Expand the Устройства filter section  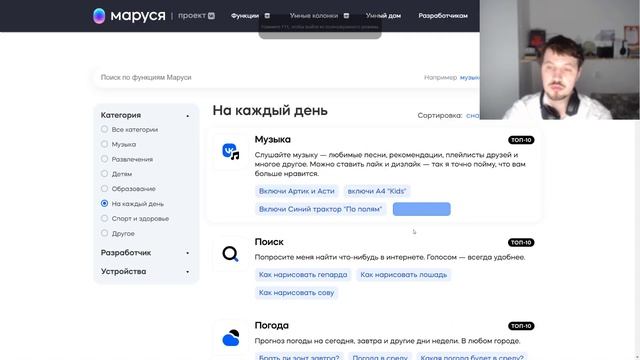pyautogui.click(x=187, y=272)
